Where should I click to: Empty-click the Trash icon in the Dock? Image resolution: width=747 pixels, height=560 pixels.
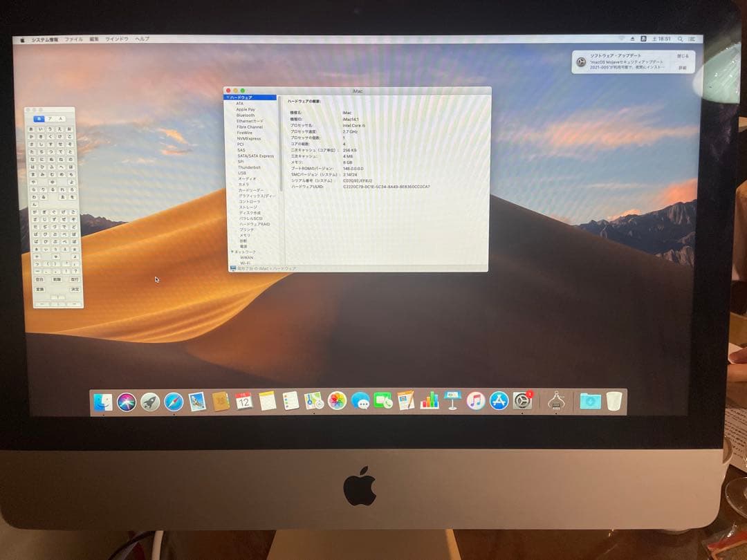tap(614, 400)
